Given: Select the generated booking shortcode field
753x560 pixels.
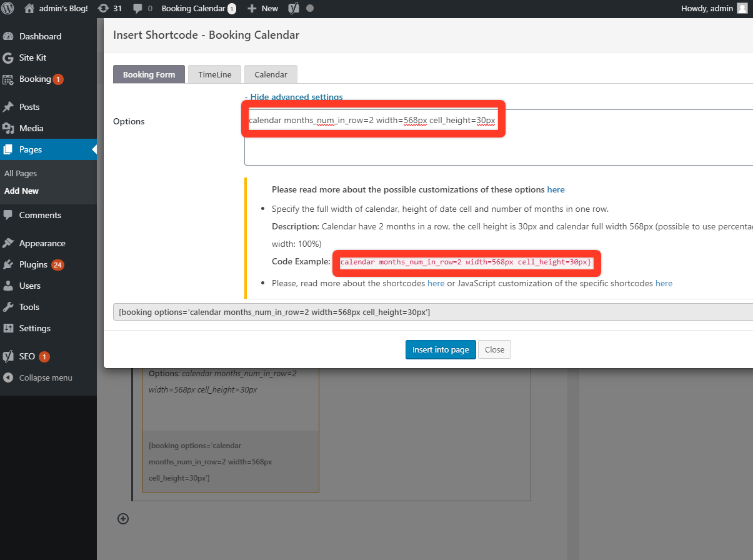Looking at the screenshot, I should 433,312.
